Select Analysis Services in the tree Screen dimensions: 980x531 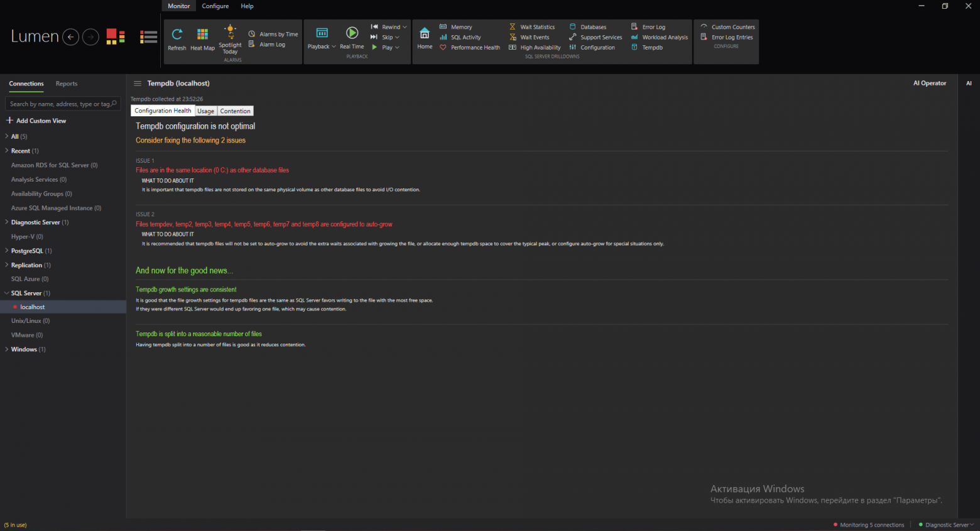tap(39, 180)
